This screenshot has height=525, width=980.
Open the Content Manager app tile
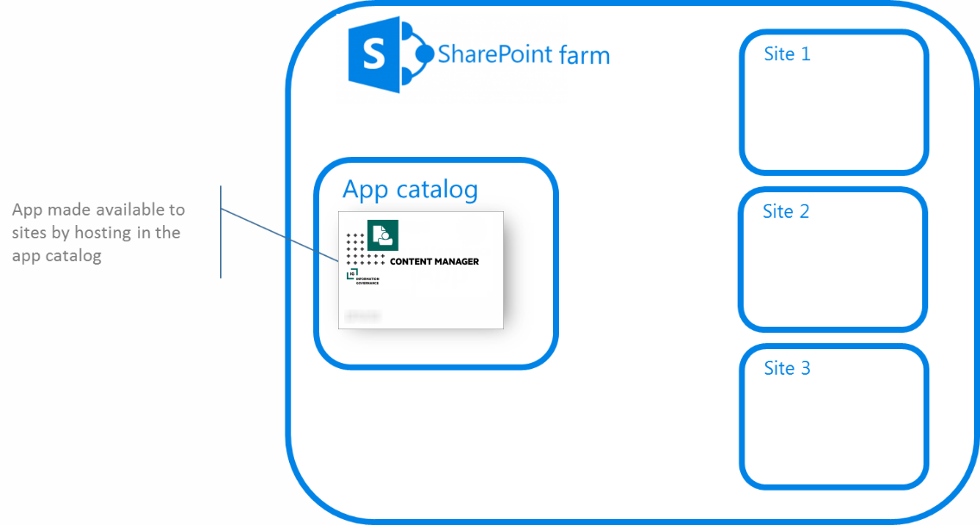tap(421, 270)
